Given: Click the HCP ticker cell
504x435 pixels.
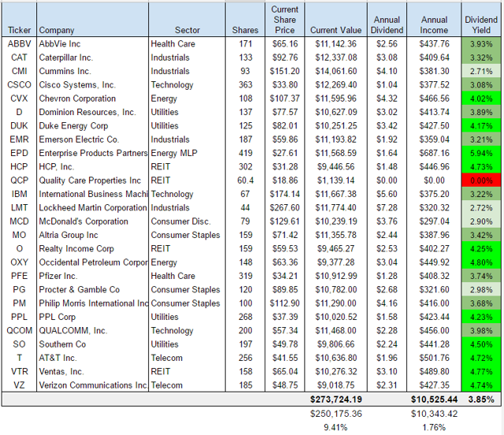Looking at the screenshot, I should [x=19, y=167].
